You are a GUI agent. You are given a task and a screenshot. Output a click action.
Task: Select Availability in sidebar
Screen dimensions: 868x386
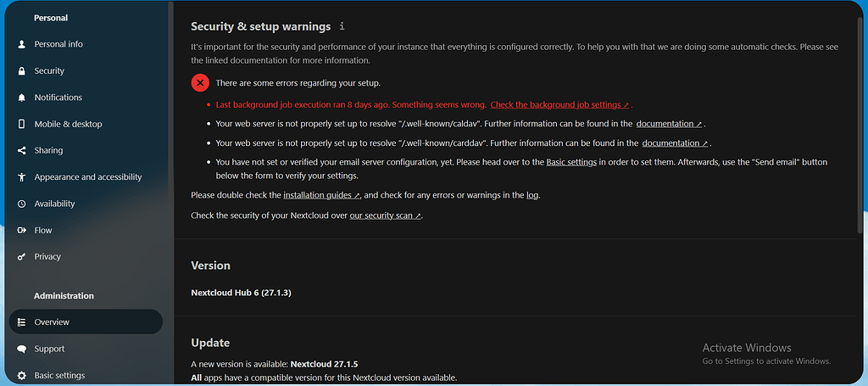(86, 204)
